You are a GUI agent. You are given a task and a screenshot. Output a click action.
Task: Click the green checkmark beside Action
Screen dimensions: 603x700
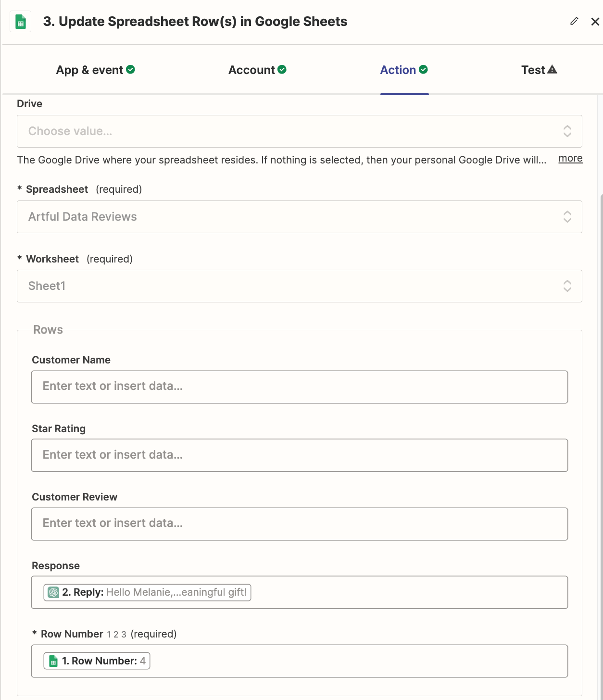tap(423, 70)
